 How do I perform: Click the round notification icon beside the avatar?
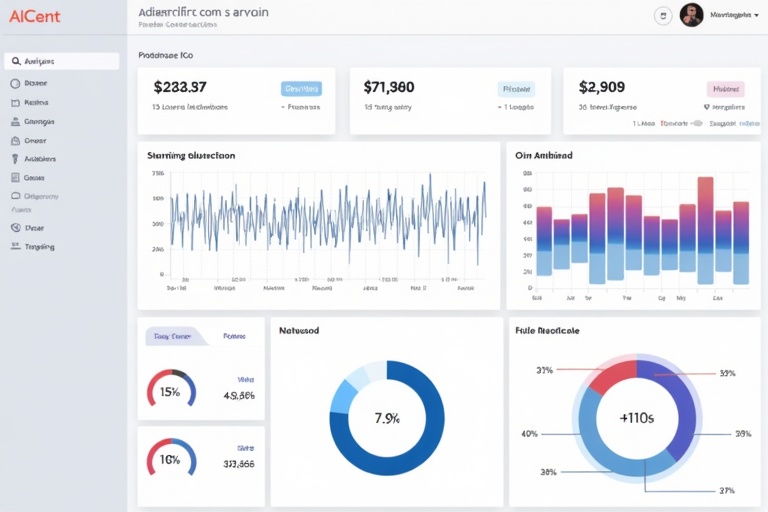coord(662,16)
